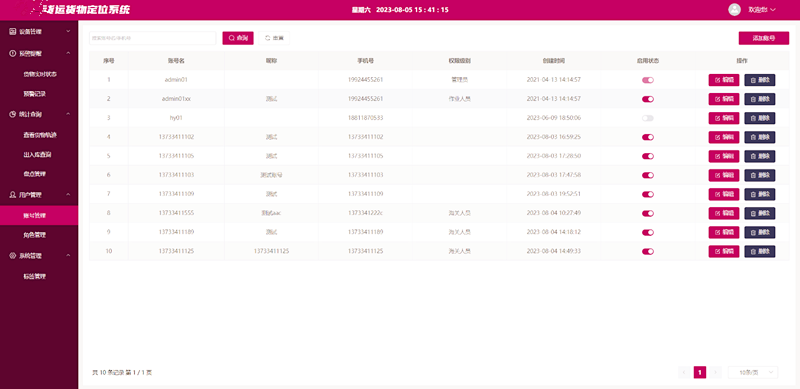This screenshot has height=389, width=800.
Task: Expand the 设备管理 sidebar menu arrow
Action: point(68,32)
